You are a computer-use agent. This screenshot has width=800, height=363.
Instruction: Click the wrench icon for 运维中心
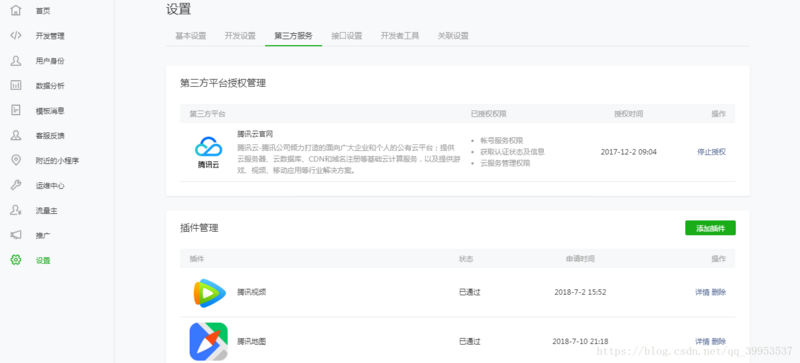[16, 185]
